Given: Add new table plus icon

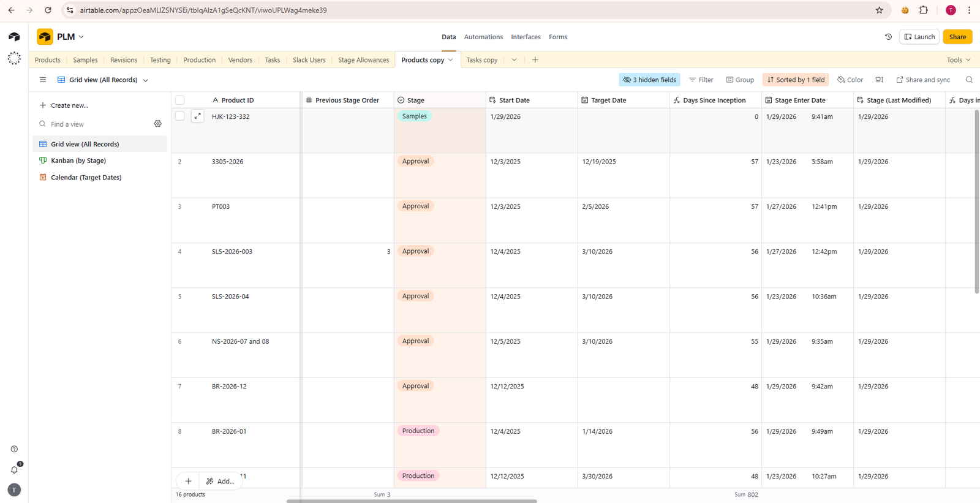Looking at the screenshot, I should (535, 60).
